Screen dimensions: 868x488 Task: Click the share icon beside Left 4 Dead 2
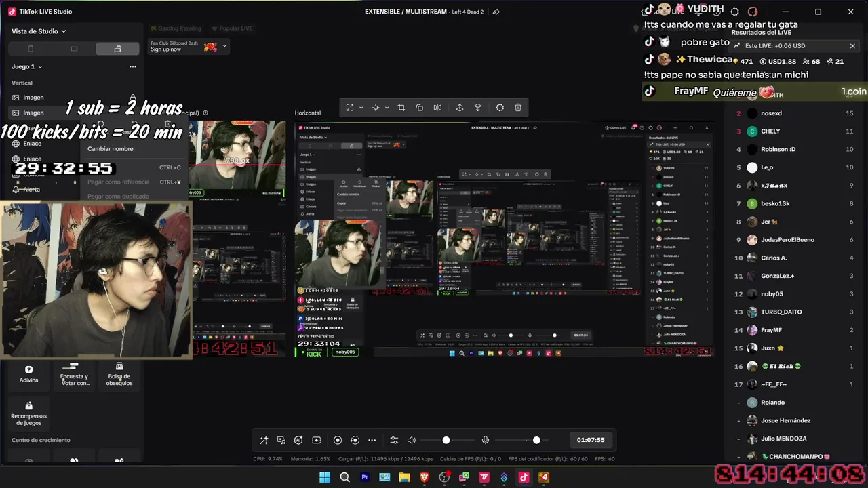pyautogui.click(x=496, y=12)
